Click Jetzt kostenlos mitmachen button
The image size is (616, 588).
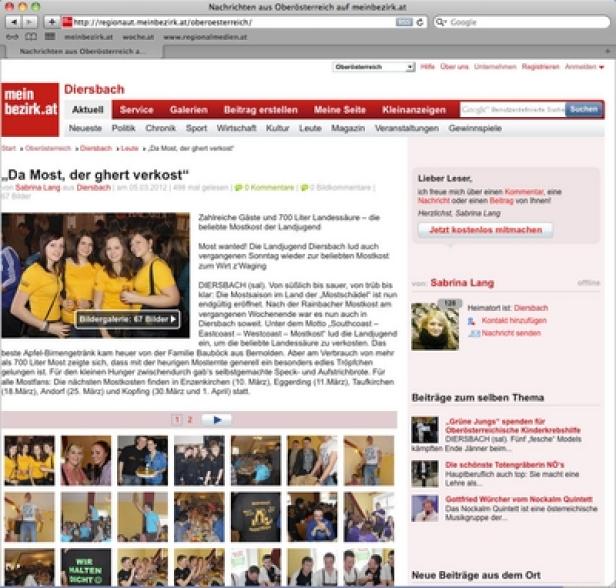pos(486,230)
